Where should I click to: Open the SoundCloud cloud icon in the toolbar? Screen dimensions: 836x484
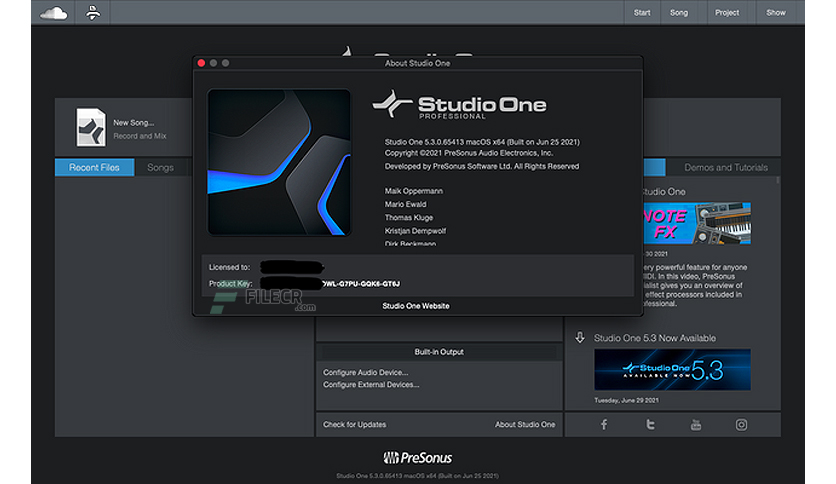tap(54, 13)
